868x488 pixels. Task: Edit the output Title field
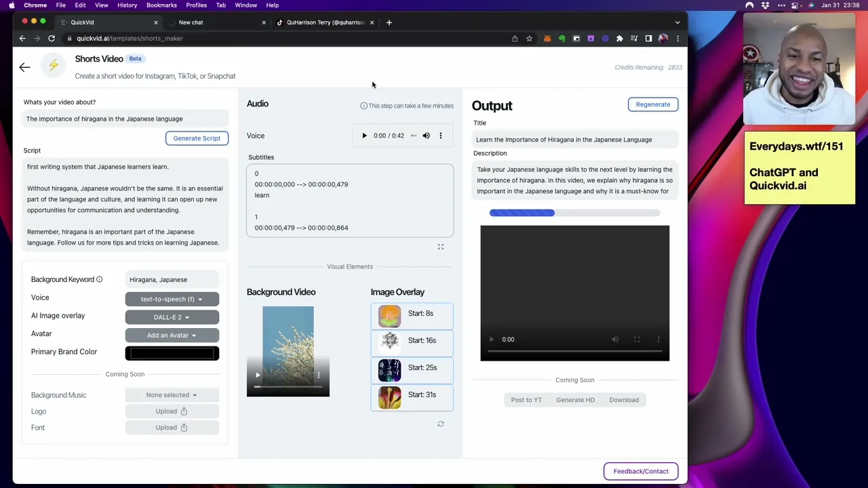(x=575, y=140)
